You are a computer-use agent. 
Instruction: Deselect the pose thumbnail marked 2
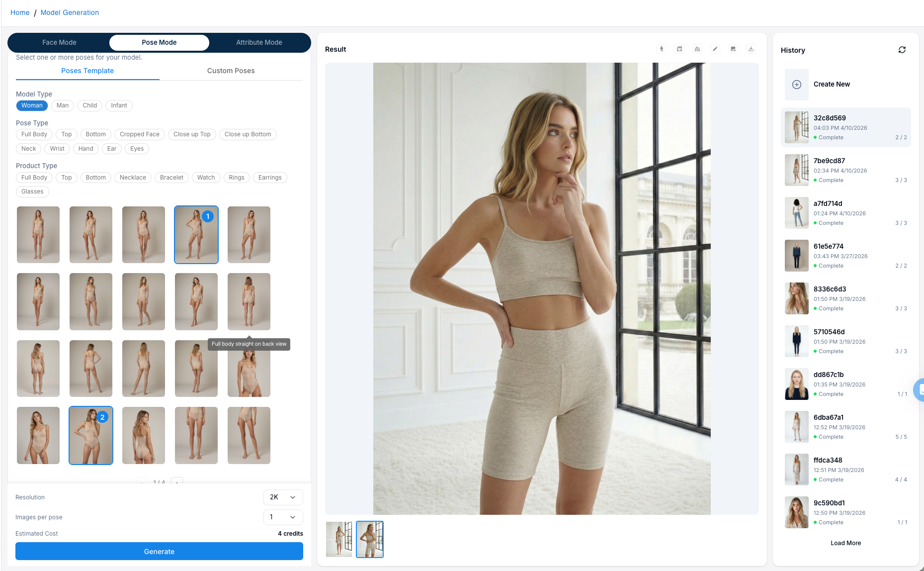pyautogui.click(x=91, y=435)
